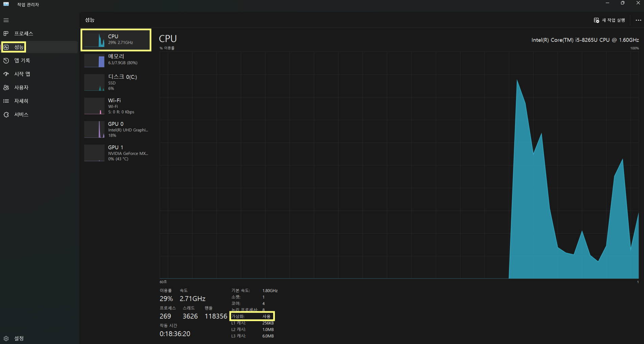Click the 코어 (Cores) 4 value
The width and height of the screenshot is (644, 344).
(264, 304)
